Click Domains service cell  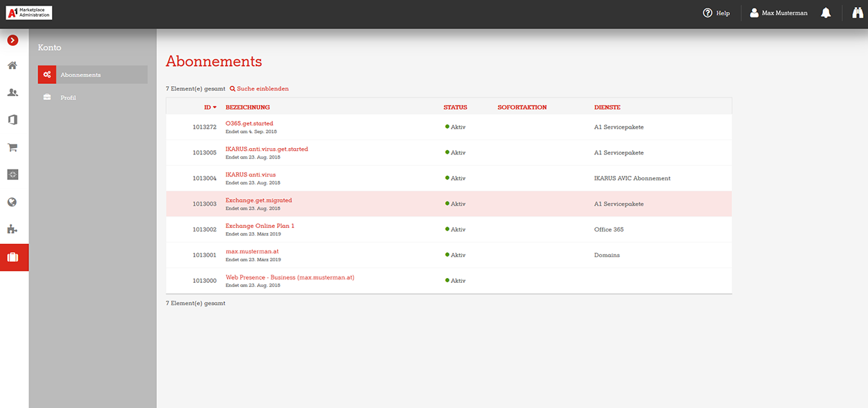click(607, 255)
